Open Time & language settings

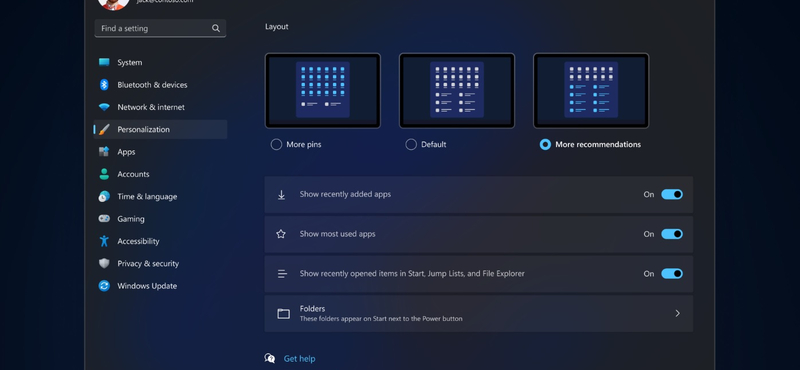(x=147, y=196)
